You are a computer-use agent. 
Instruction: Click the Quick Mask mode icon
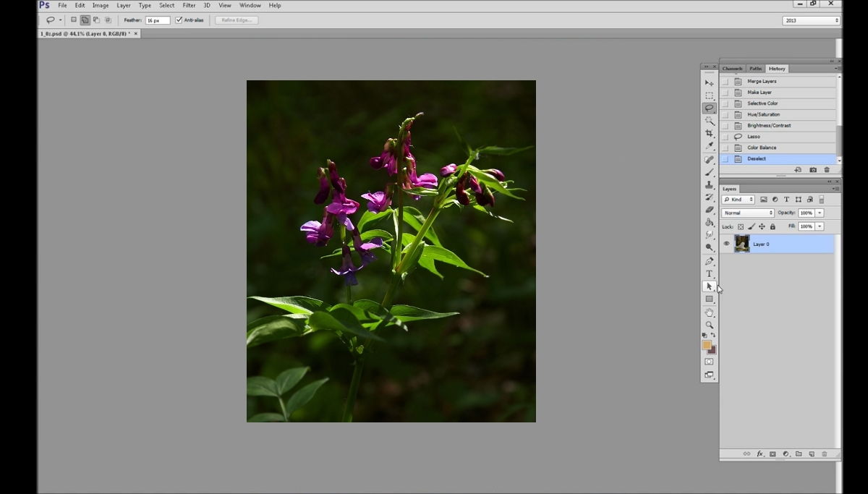[709, 362]
